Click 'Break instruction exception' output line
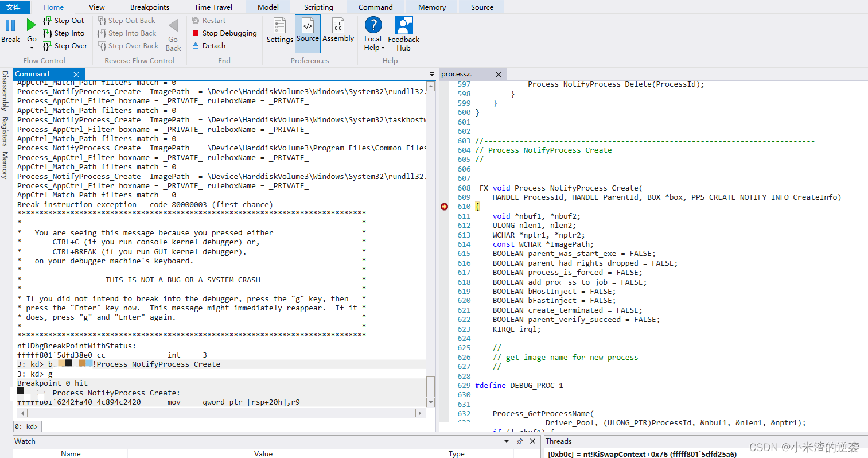This screenshot has height=458, width=868. [x=145, y=204]
